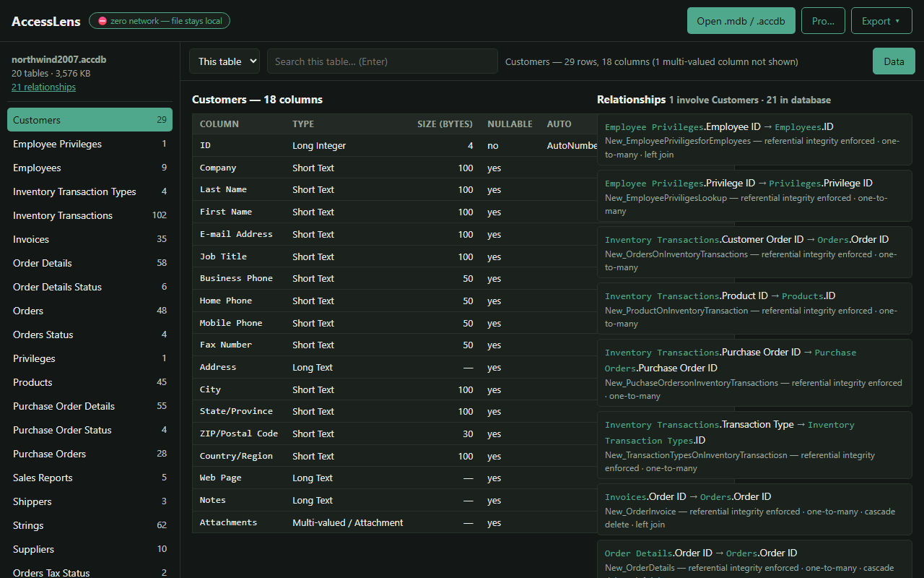
Task: Click the Country/Region column row
Action: tap(395, 457)
